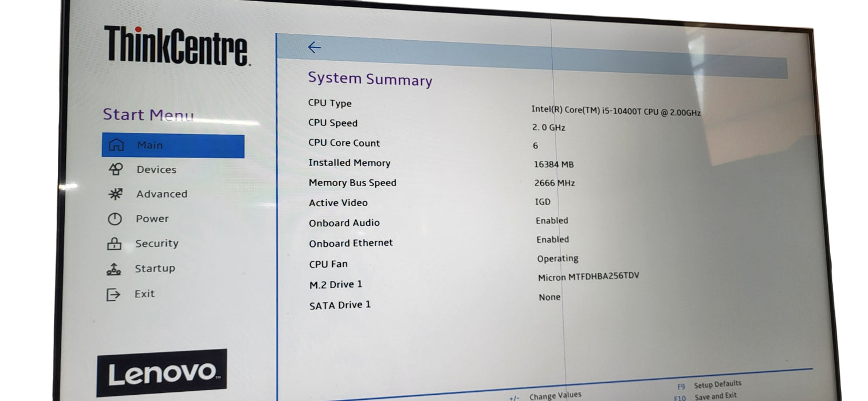This screenshot has height=401, width=868.
Task: Click the Lenovo logo
Action: click(162, 373)
